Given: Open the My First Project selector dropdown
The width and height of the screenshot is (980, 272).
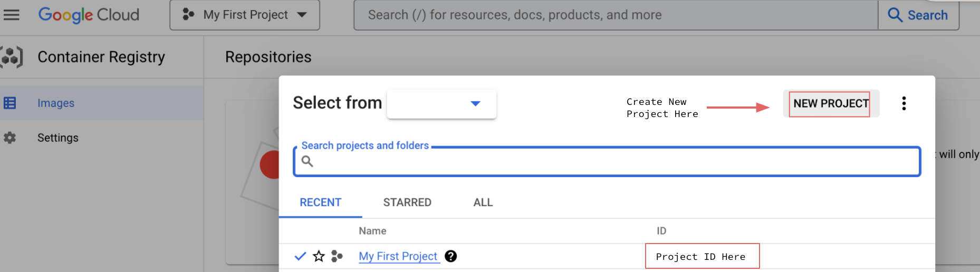Looking at the screenshot, I should 245,15.
